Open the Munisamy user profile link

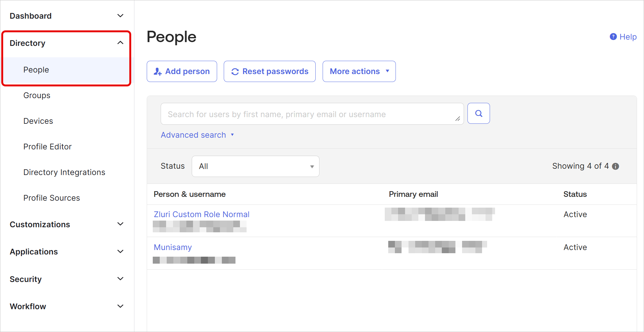point(173,247)
